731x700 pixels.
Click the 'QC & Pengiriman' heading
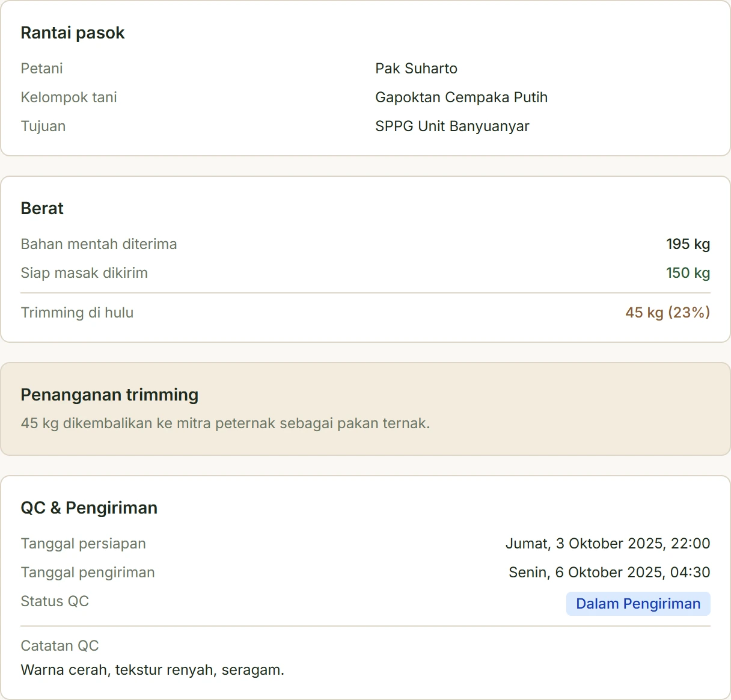coord(89,508)
